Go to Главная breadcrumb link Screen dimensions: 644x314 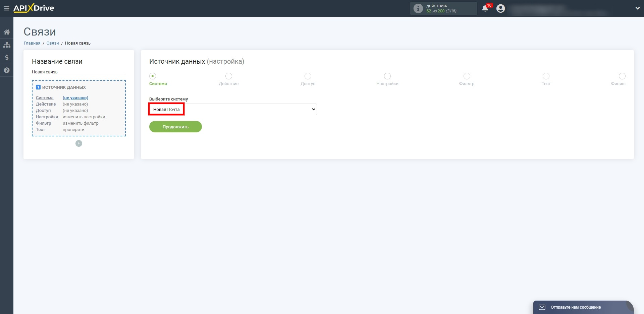(x=32, y=43)
